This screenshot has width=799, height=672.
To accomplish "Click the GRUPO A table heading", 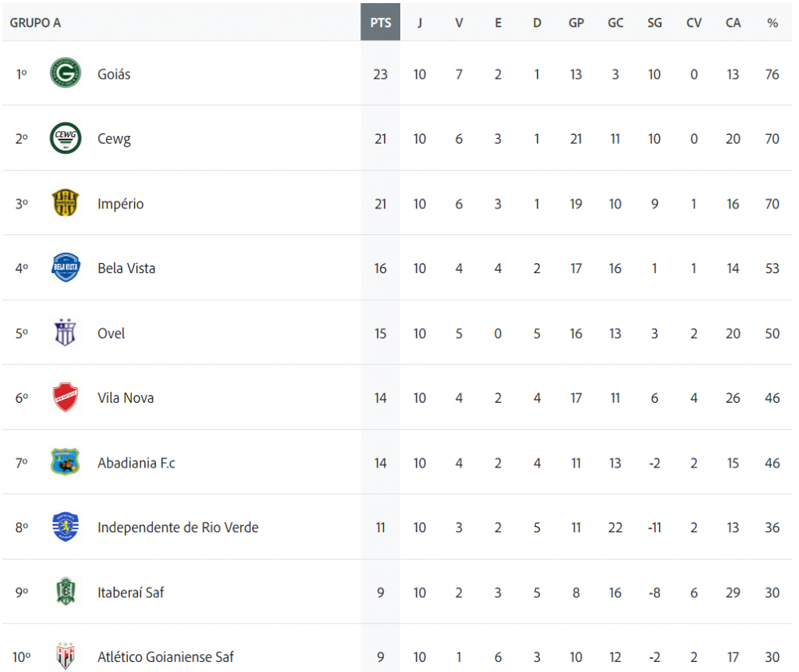I will tap(35, 23).
